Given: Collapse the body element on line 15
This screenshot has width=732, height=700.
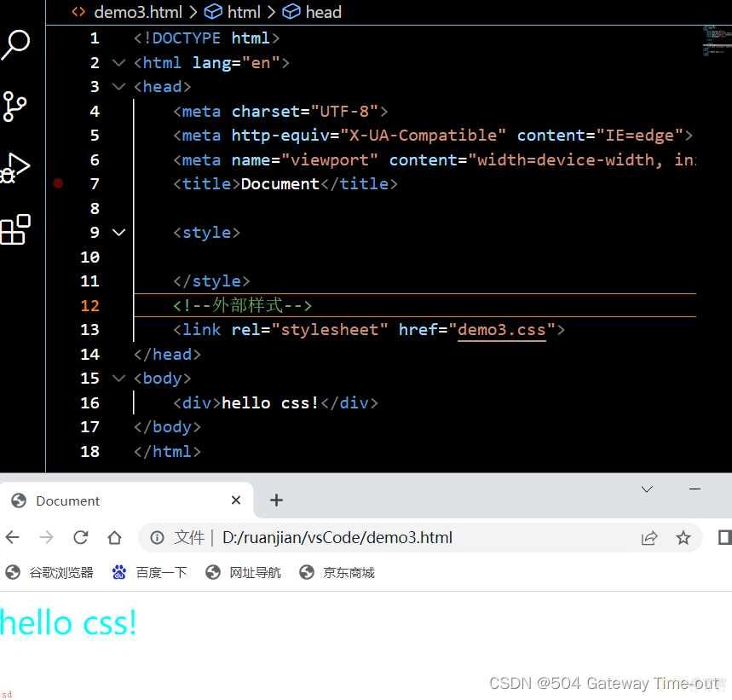Looking at the screenshot, I should pyautogui.click(x=119, y=379).
